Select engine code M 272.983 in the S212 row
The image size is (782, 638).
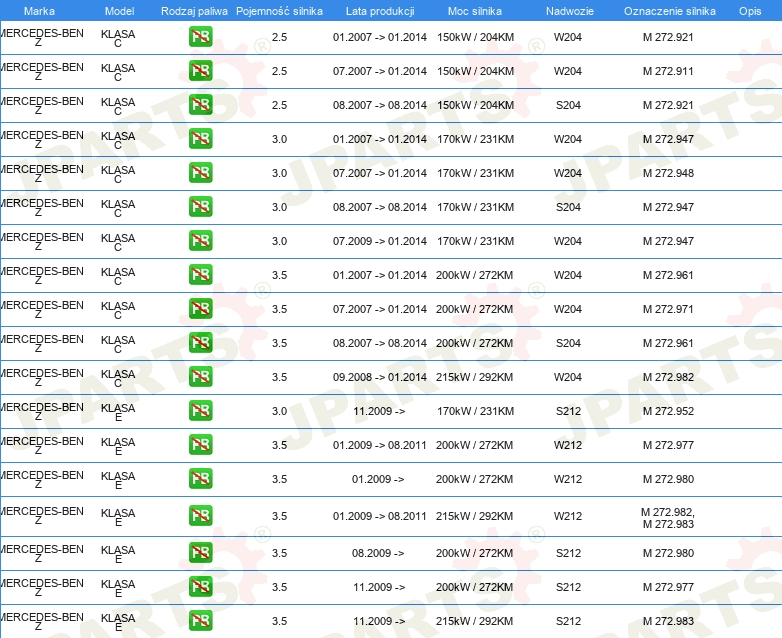668,621
